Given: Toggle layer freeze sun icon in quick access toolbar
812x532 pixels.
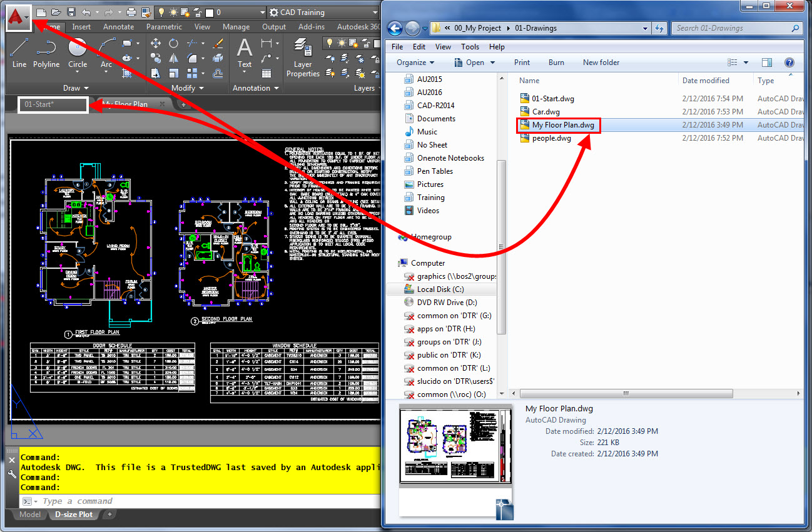Looking at the screenshot, I should (173, 13).
